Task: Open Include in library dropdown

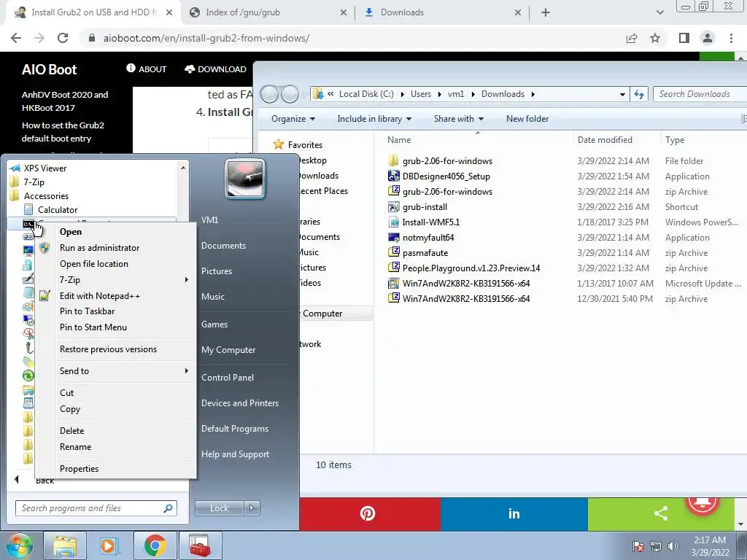Action: click(374, 119)
